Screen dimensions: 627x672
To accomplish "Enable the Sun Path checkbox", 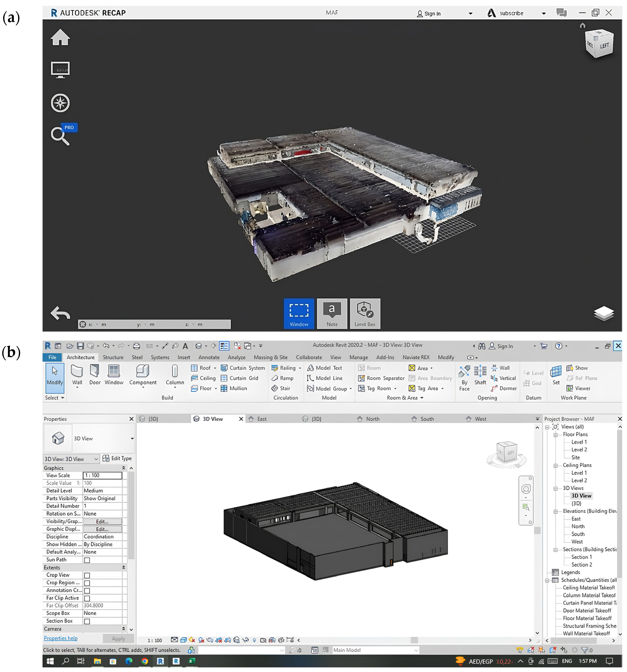I will [87, 560].
